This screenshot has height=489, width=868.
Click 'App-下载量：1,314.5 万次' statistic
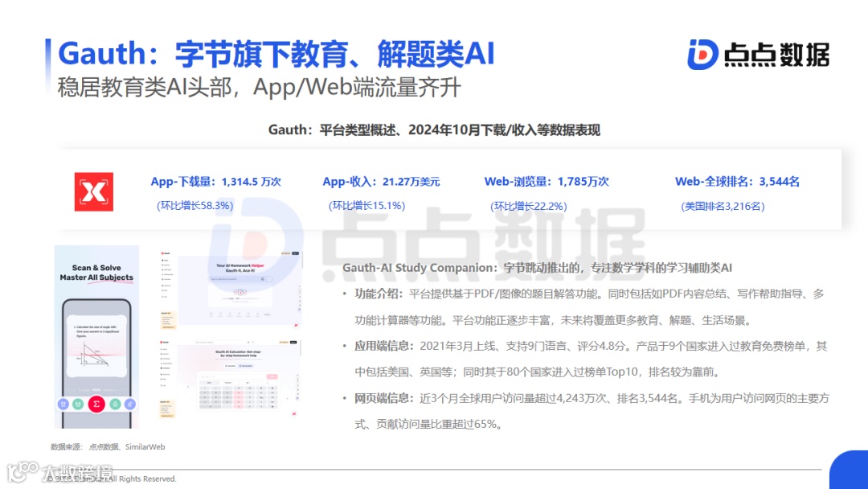coord(216,182)
